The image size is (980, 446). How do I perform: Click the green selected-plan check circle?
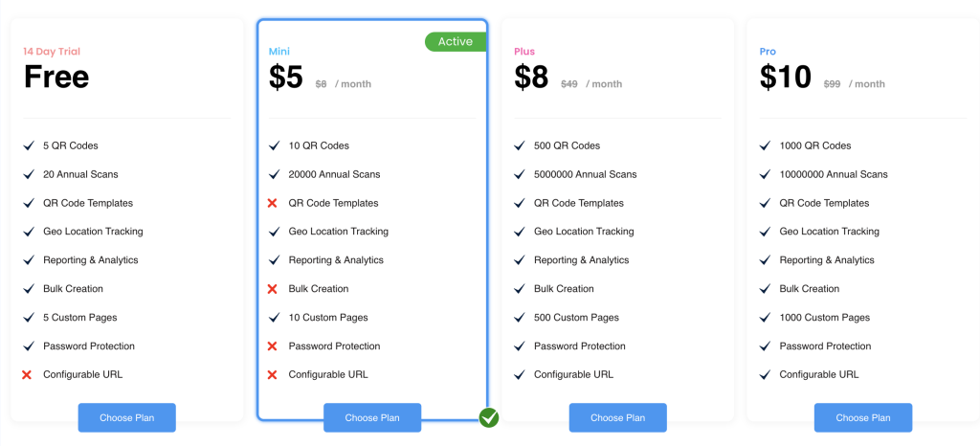[489, 417]
